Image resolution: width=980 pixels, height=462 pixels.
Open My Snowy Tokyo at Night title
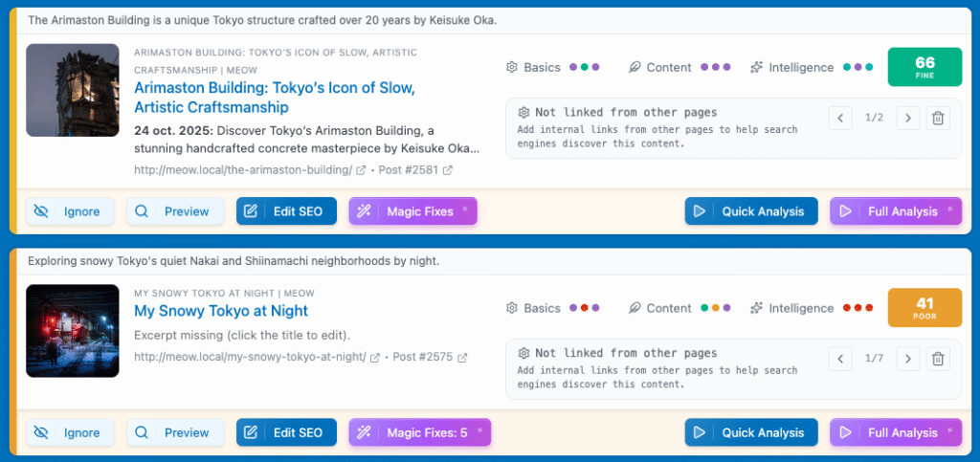221,311
